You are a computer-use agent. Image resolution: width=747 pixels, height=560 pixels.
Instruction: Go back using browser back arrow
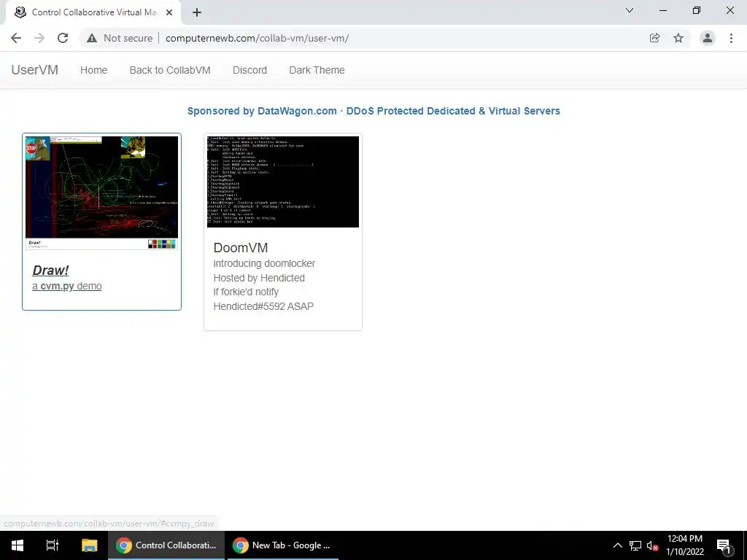click(x=16, y=38)
